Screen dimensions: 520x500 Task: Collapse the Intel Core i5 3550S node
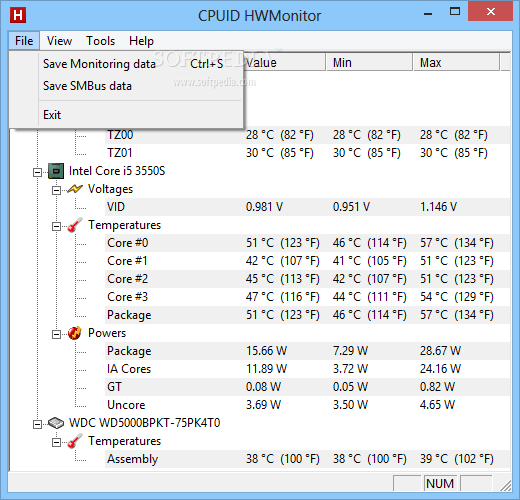[x=37, y=172]
